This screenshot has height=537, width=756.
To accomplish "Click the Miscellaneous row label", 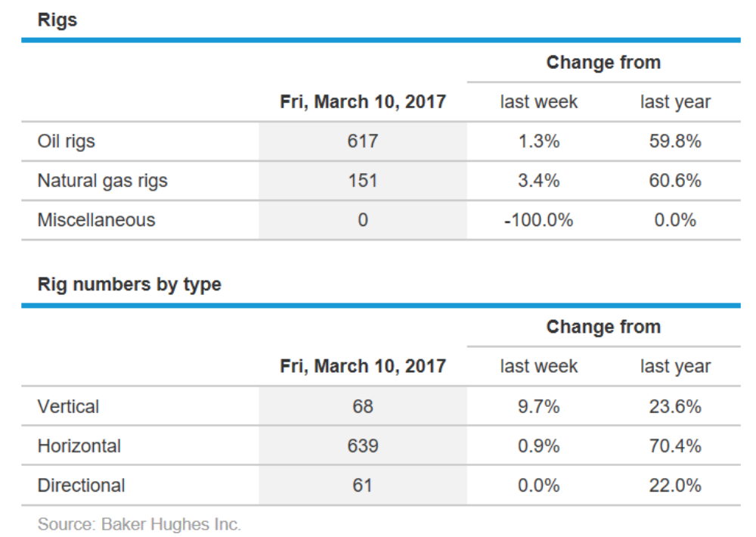I will [x=96, y=220].
